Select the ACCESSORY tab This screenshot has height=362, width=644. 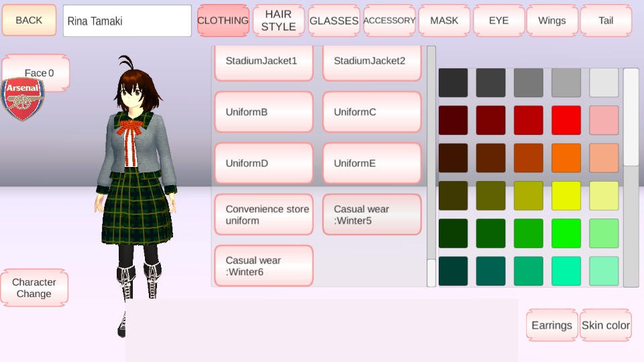tap(389, 21)
